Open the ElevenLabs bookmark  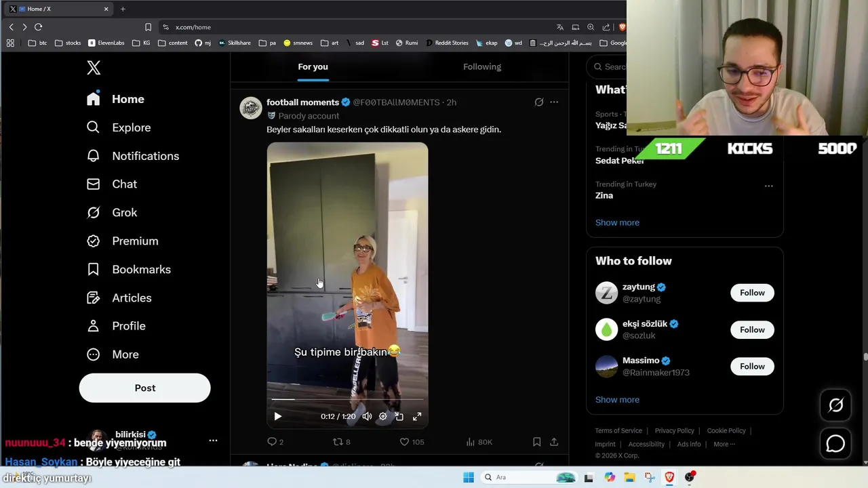(x=106, y=43)
